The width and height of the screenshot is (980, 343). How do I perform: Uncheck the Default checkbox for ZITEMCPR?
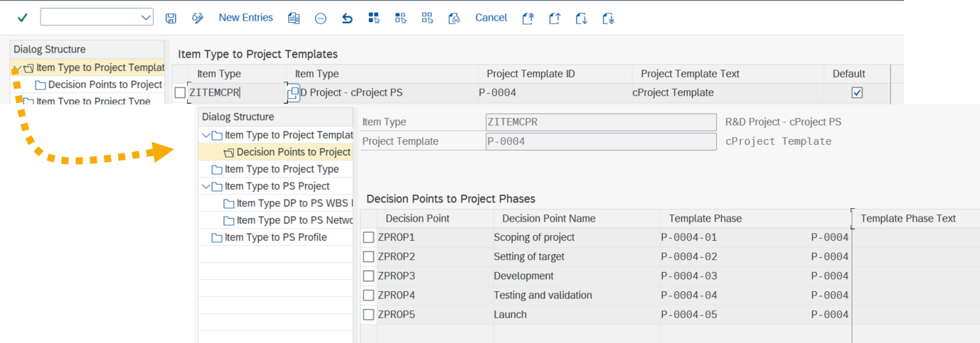(x=857, y=92)
